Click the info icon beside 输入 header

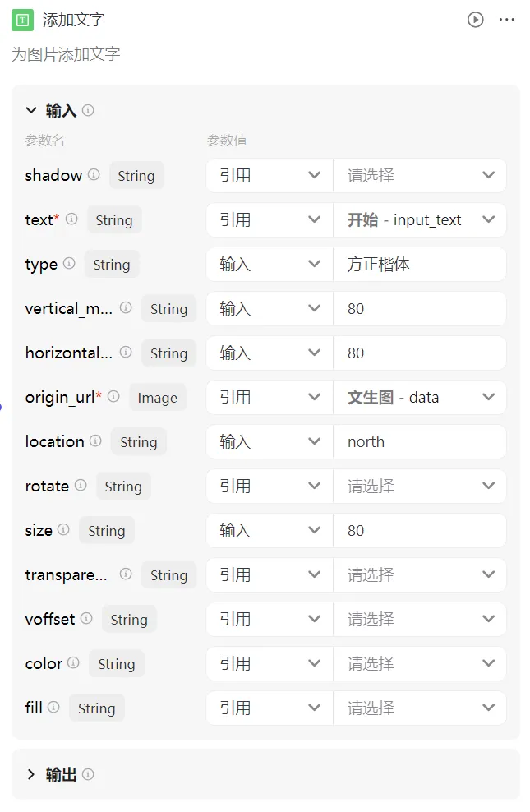click(x=88, y=110)
